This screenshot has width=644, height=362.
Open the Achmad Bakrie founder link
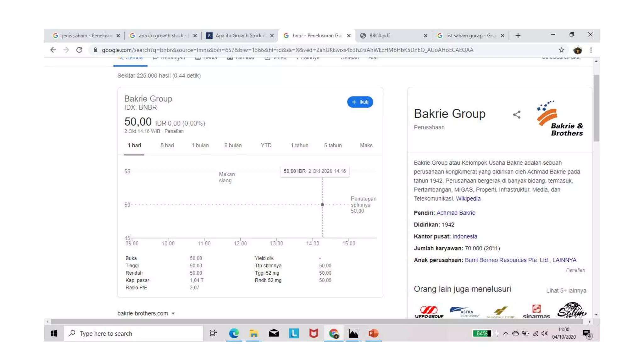pos(456,213)
